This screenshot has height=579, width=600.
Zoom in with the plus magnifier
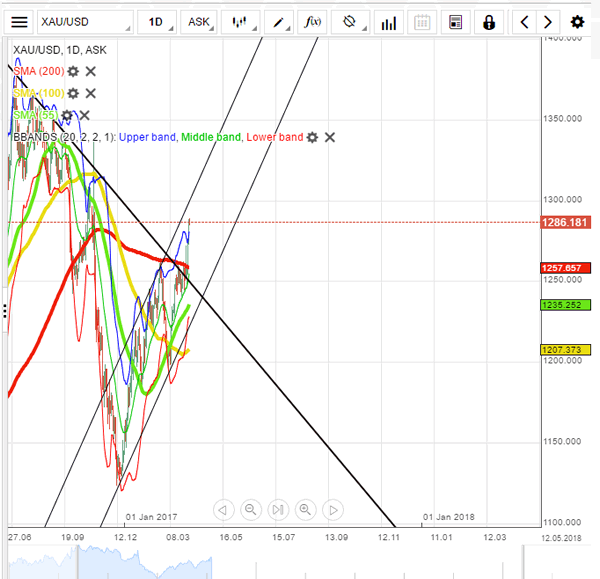(305, 510)
